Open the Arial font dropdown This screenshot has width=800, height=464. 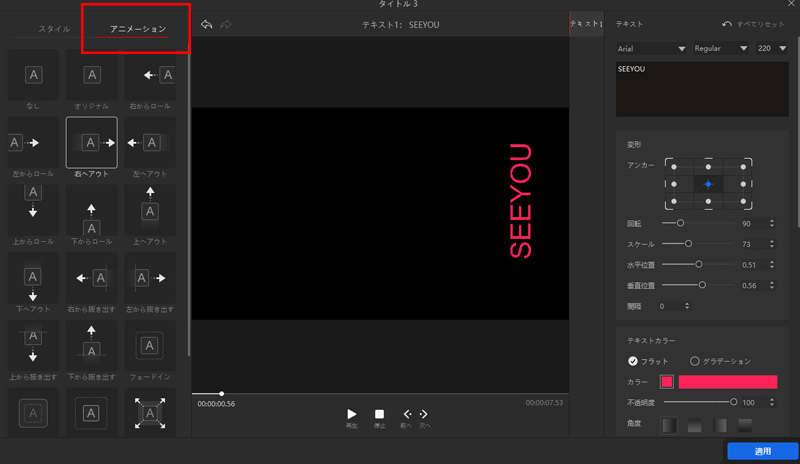pos(652,48)
